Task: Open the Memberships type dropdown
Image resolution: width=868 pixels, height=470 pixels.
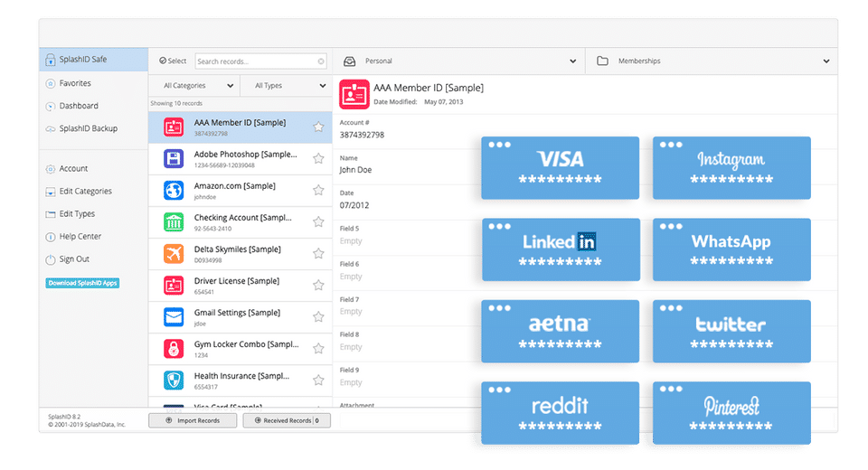Action: [712, 61]
